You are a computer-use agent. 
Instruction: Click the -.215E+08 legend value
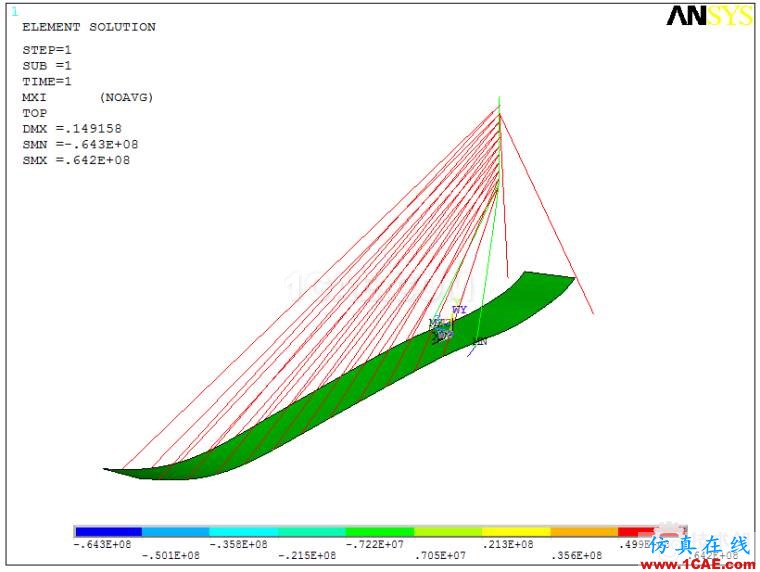[x=307, y=556]
